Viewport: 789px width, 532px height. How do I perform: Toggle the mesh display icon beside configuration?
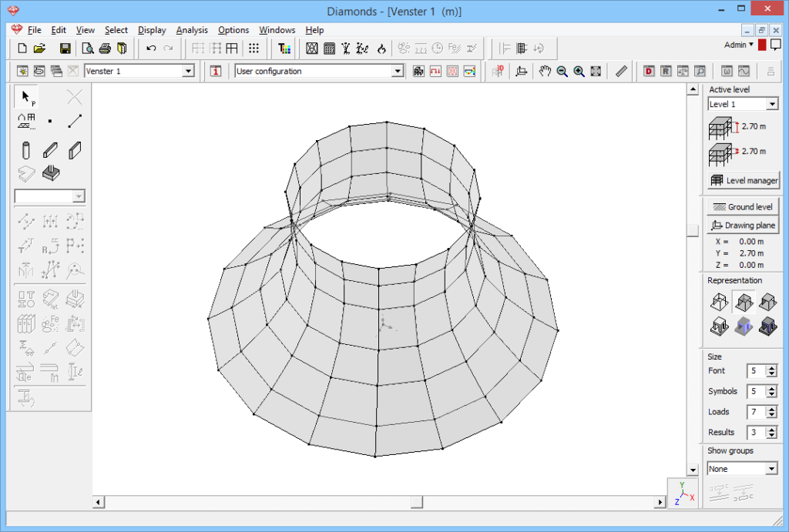point(452,71)
